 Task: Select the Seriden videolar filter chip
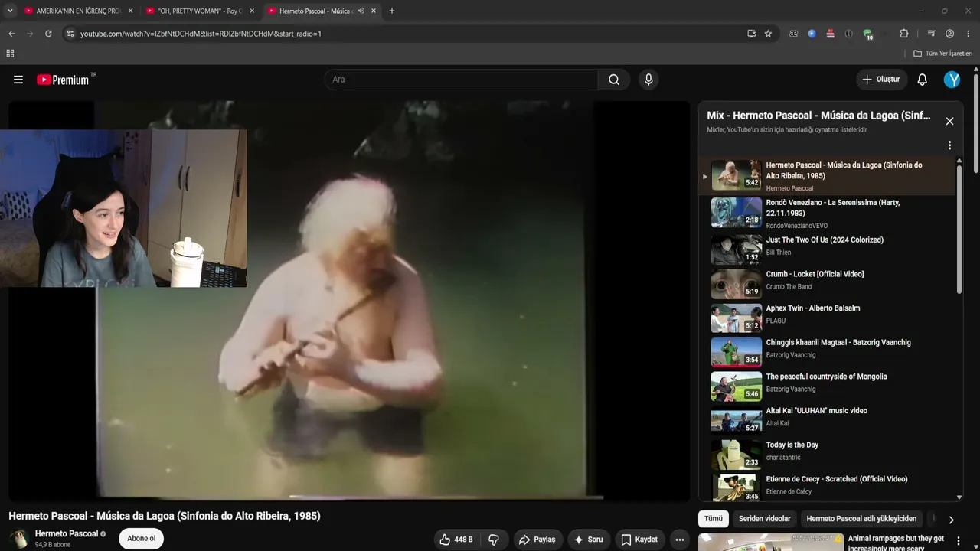pos(764,519)
